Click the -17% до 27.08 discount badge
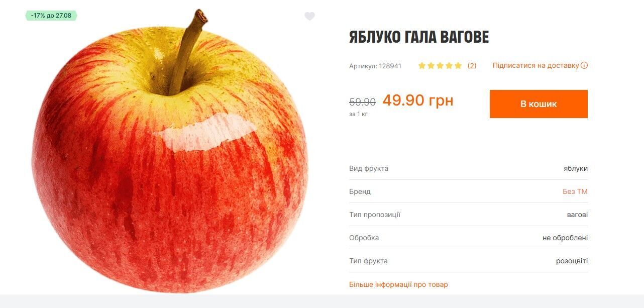 click(x=51, y=16)
